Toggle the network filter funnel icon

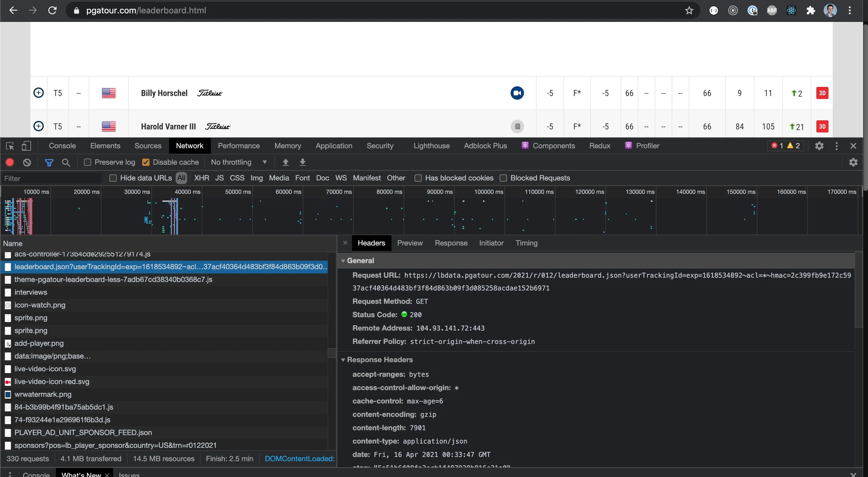49,162
